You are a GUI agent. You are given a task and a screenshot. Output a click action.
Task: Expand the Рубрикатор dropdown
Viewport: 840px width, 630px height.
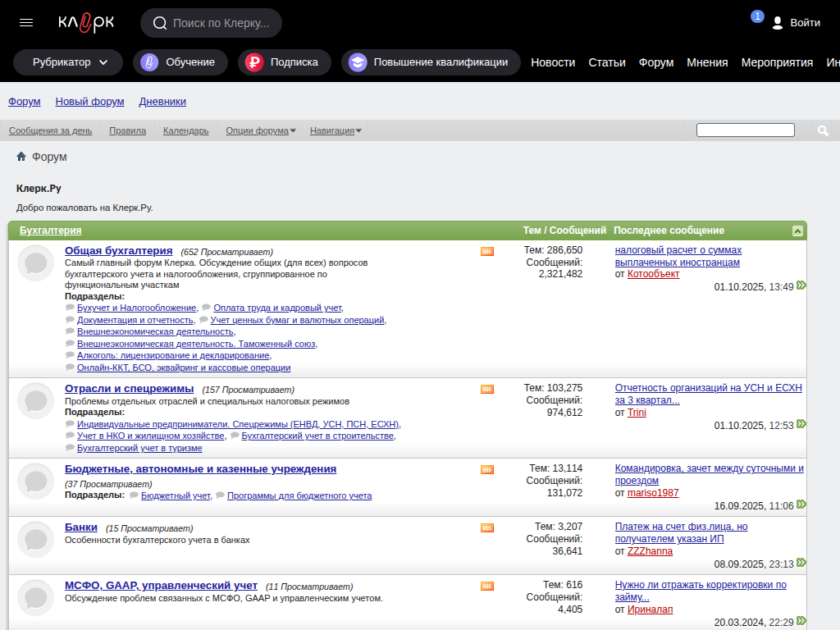69,62
